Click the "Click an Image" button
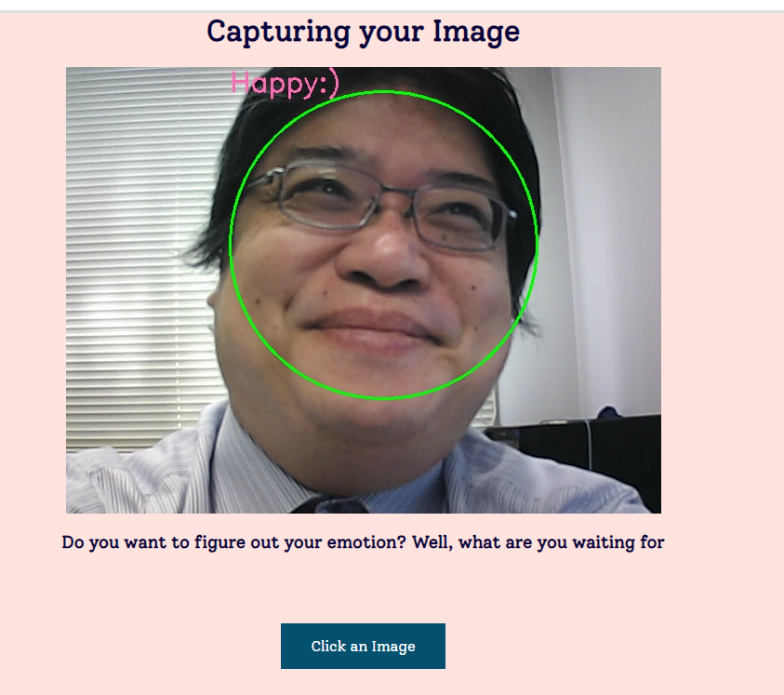784x695 pixels. tap(363, 646)
